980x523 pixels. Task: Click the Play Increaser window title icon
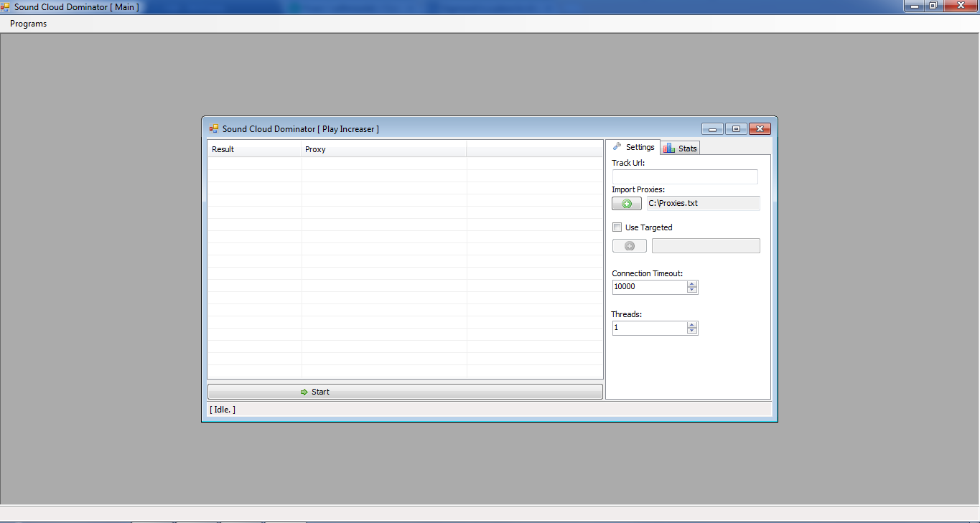coord(213,129)
